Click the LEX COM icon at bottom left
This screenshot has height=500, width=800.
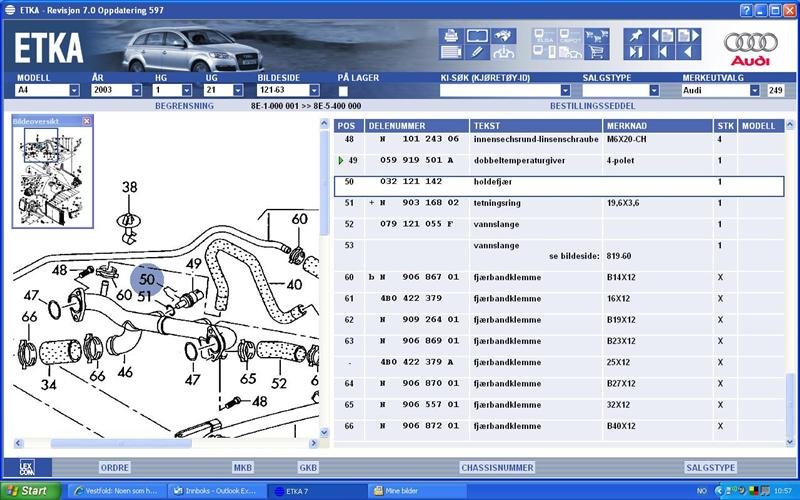tap(27, 467)
